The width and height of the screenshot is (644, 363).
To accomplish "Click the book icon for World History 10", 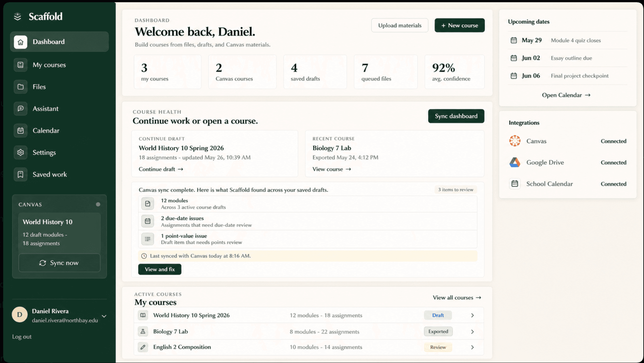I will [143, 315].
